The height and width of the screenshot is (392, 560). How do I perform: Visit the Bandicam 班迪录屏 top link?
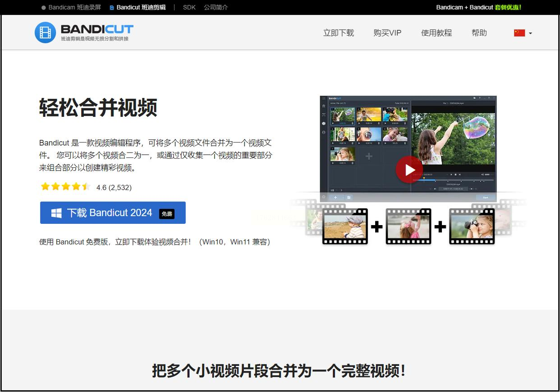71,7
